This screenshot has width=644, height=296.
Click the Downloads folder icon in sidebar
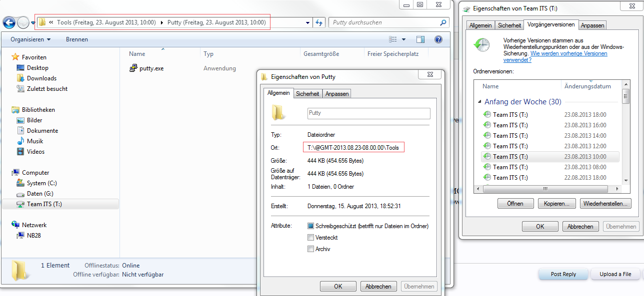(20, 78)
